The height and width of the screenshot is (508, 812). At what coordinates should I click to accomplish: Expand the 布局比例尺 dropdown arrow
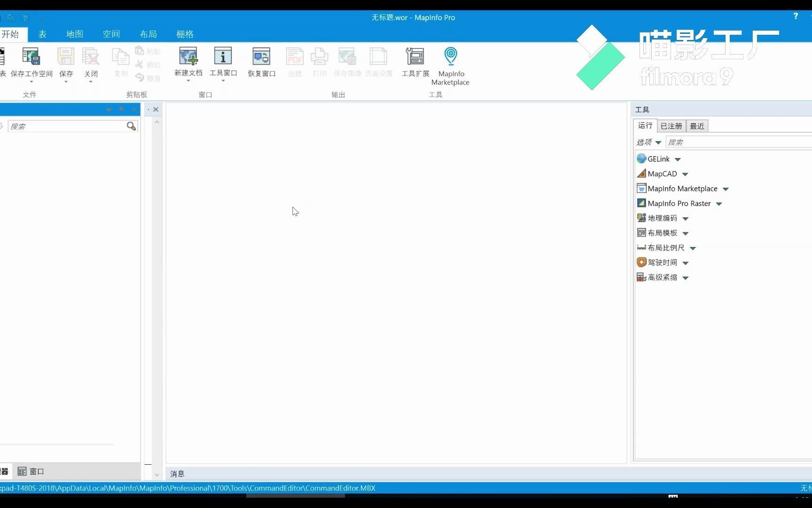(693, 248)
